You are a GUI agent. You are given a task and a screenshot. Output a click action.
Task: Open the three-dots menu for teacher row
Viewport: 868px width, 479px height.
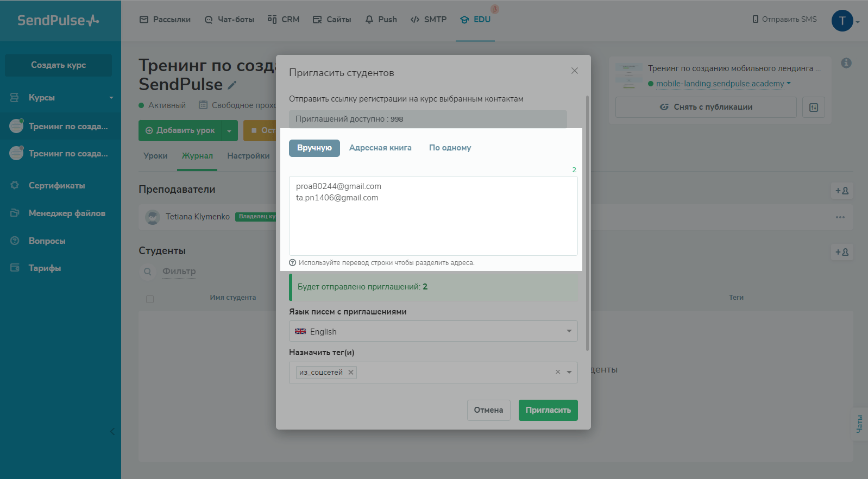pyautogui.click(x=840, y=217)
